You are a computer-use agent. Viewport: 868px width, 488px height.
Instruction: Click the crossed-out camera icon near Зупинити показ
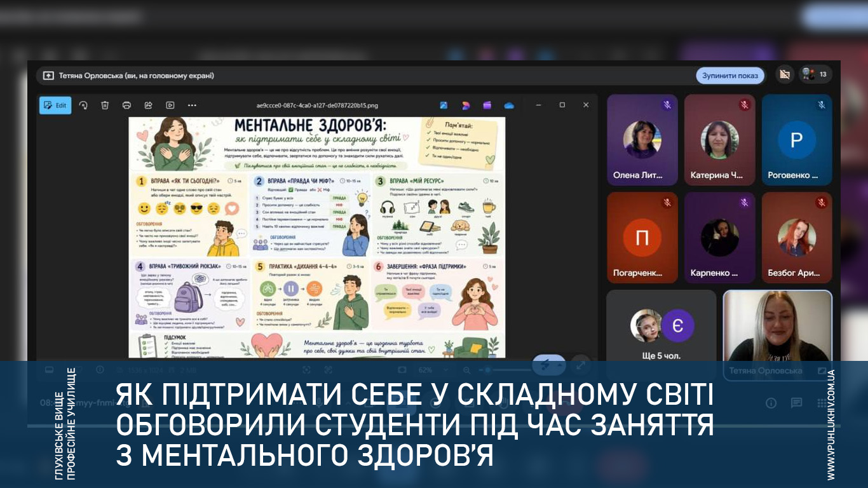click(x=785, y=74)
